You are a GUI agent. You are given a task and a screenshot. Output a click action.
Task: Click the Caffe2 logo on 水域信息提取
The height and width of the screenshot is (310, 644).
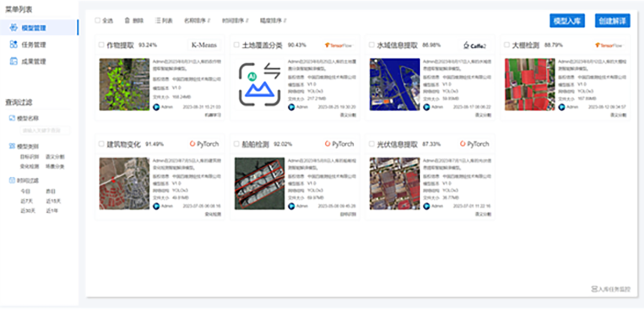(474, 45)
